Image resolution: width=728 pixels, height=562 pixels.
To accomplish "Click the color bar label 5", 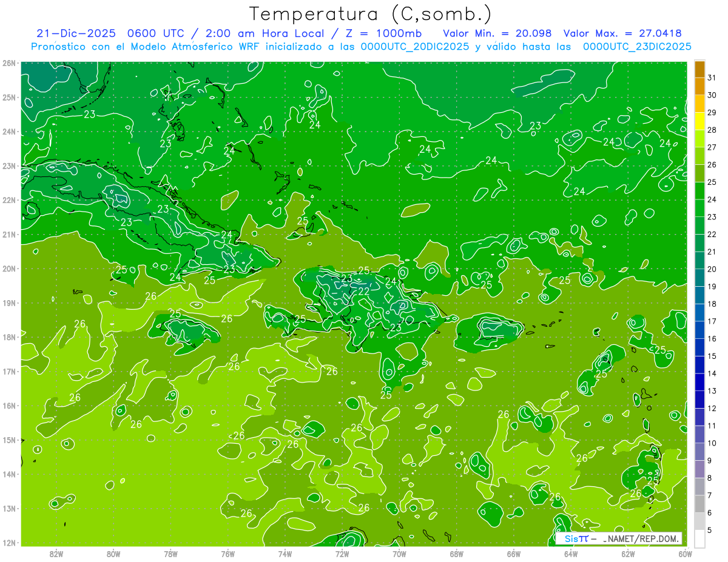I will [710, 530].
